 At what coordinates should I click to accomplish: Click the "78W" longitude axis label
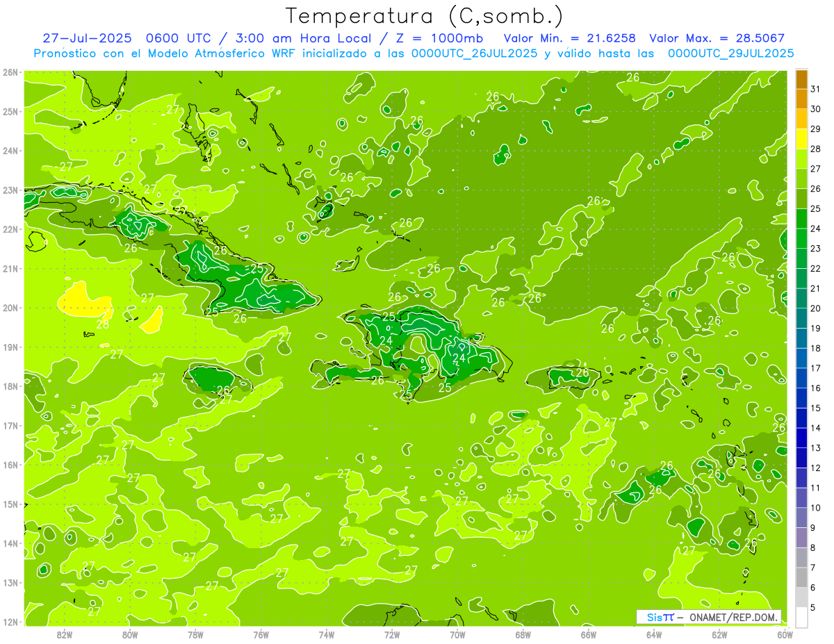tap(195, 634)
